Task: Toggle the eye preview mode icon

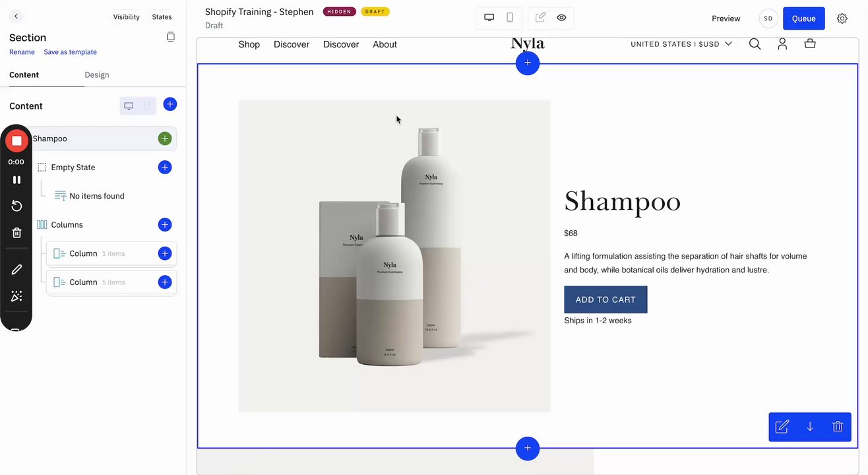Action: (561, 18)
